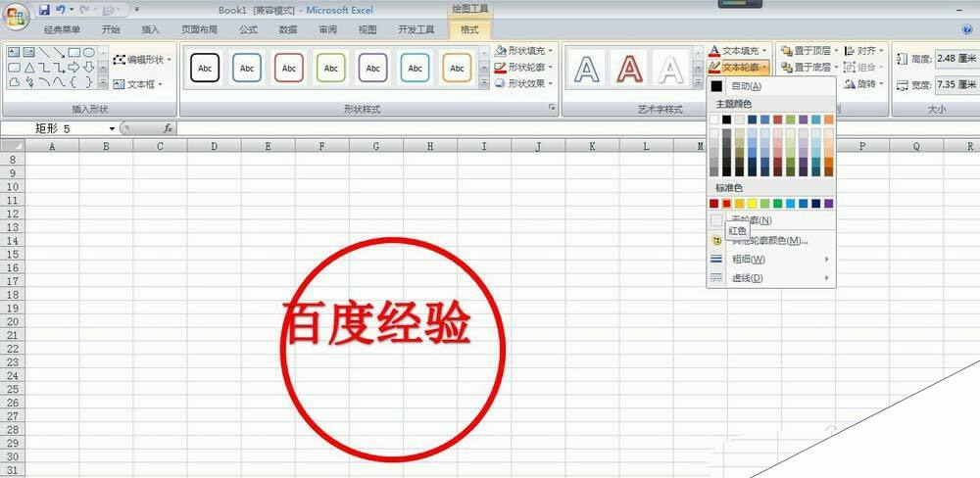
Task: Undo the last action
Action: click(61, 10)
